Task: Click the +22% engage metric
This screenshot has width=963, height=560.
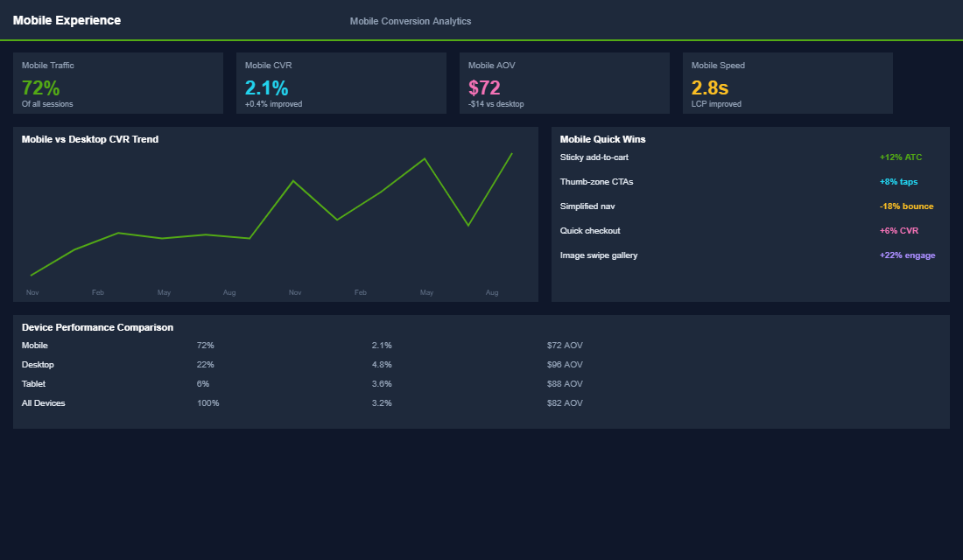Action: [907, 255]
